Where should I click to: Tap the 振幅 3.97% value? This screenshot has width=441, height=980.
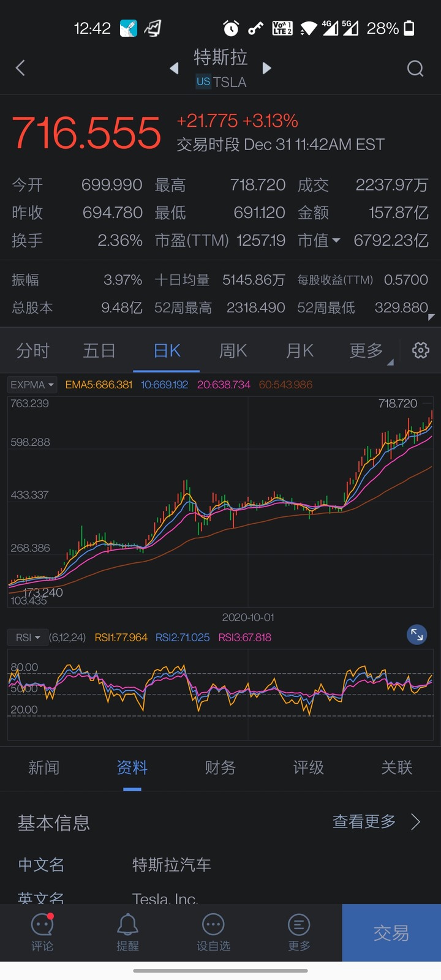[123, 280]
